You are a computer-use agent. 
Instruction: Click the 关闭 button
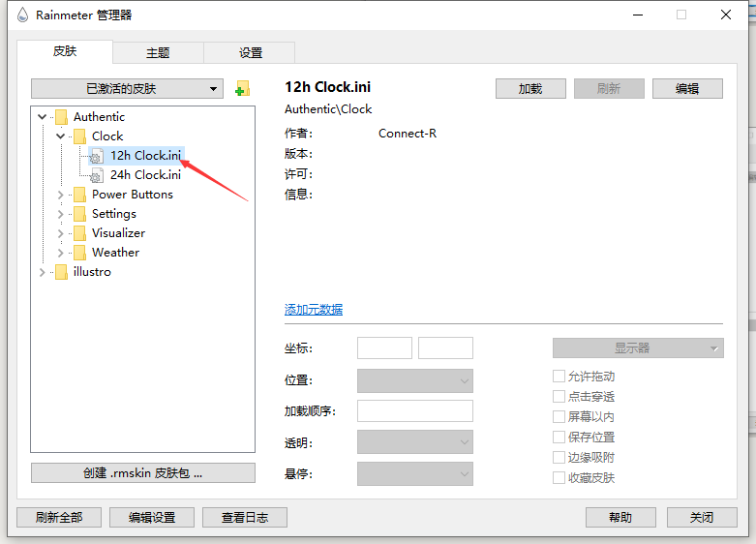point(702,518)
